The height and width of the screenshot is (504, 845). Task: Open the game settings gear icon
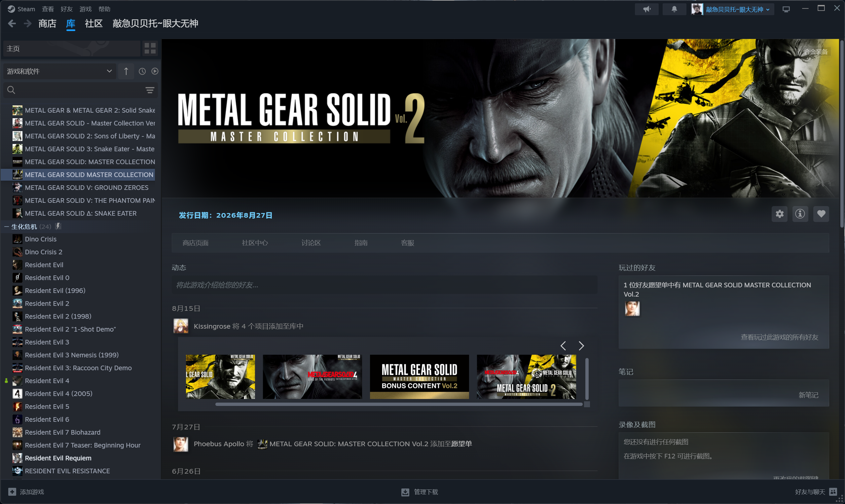click(x=780, y=214)
